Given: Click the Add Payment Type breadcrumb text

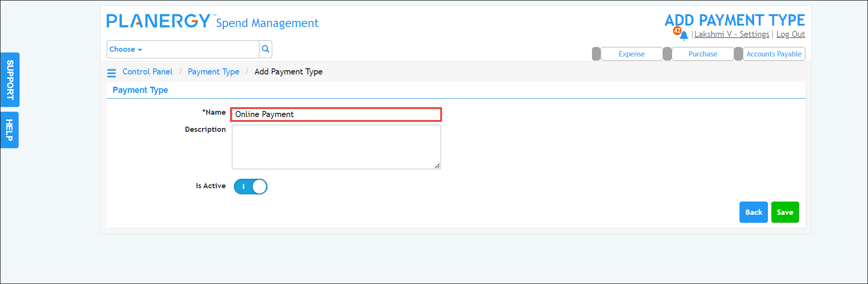Looking at the screenshot, I should (288, 72).
